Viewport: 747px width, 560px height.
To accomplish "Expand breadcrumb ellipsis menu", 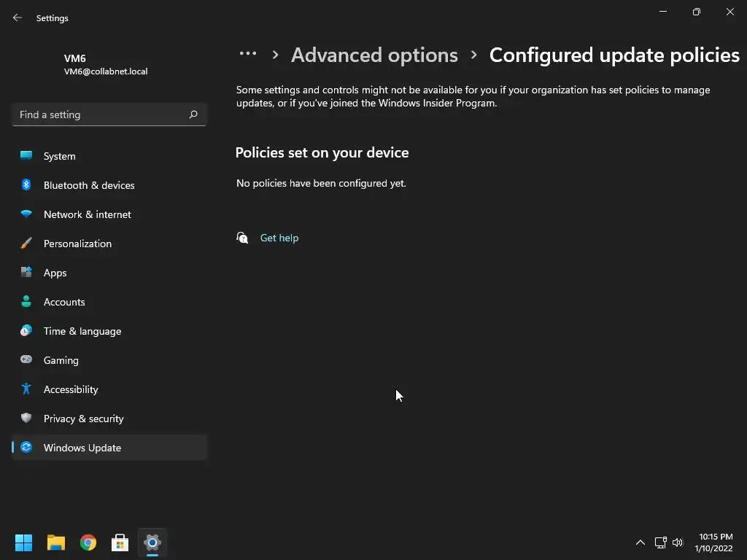I will [x=248, y=54].
